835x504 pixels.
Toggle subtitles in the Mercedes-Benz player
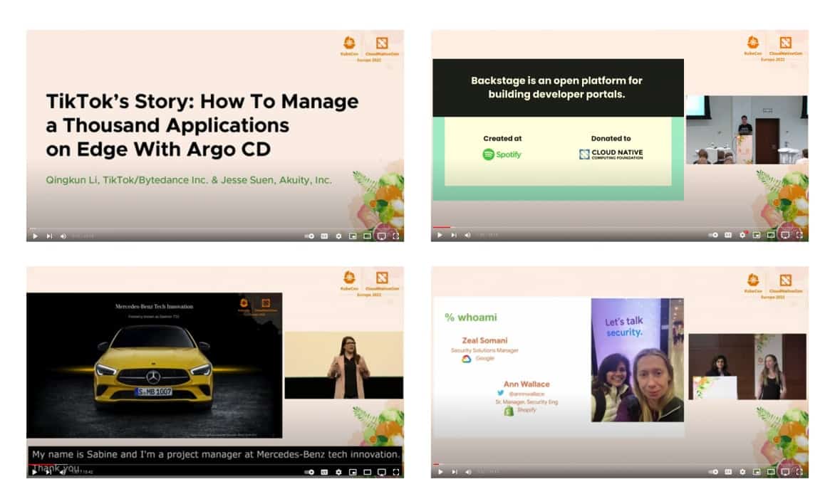coord(324,472)
